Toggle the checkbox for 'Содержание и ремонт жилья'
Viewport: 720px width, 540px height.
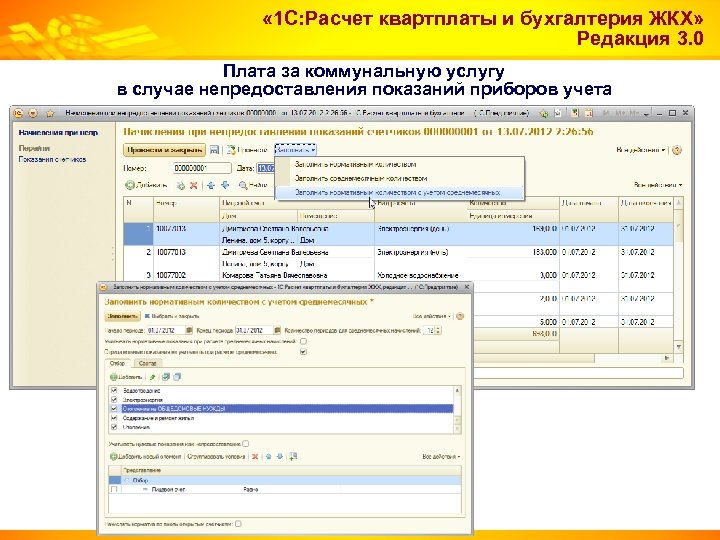[114, 418]
